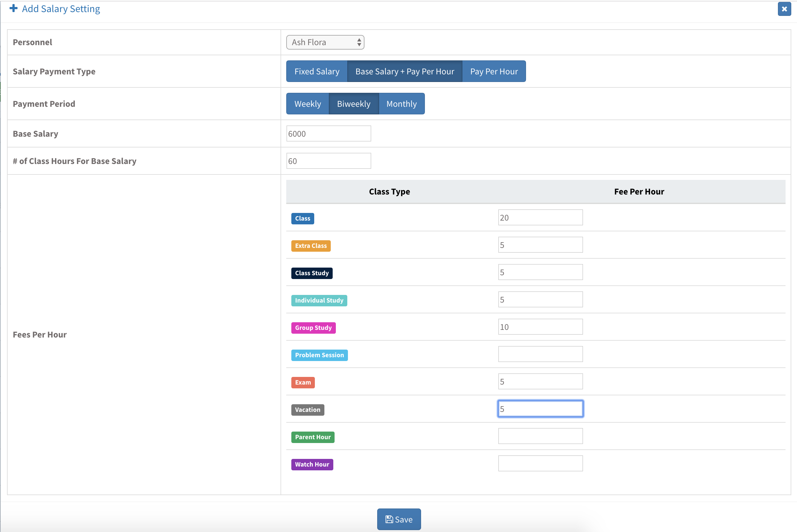Choose Pay Per Hour payment type
Viewport: 797px width, 532px height.
(x=494, y=72)
